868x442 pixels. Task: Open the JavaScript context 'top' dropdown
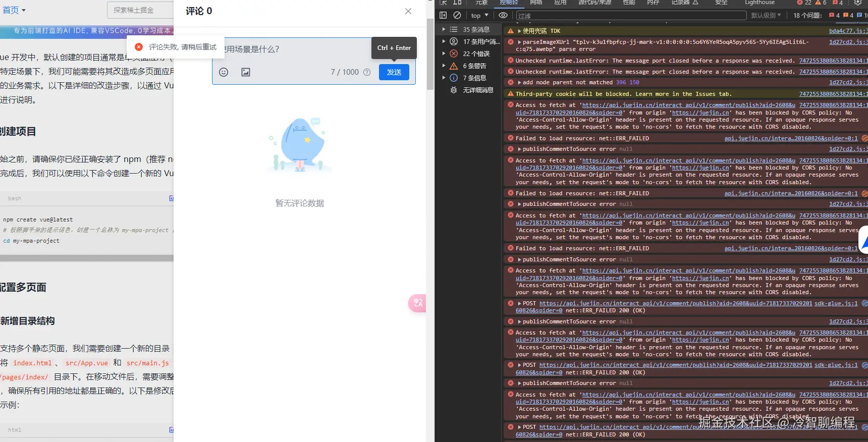click(479, 15)
